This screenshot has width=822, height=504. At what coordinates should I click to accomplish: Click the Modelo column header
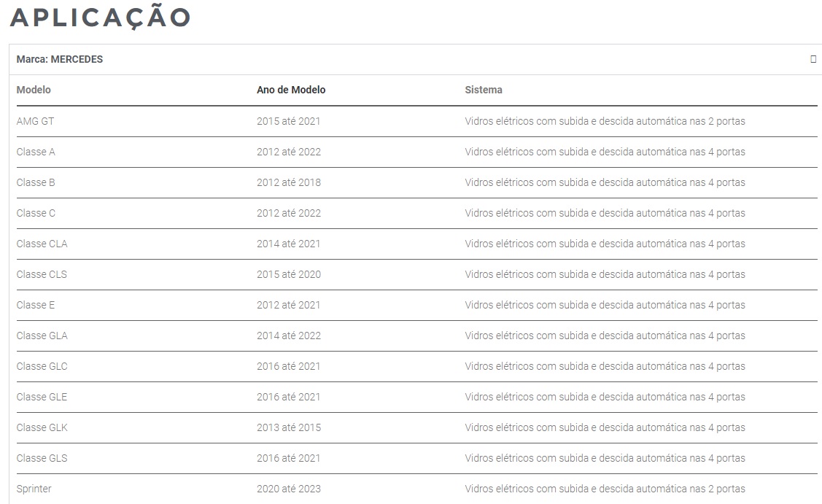pyautogui.click(x=34, y=90)
